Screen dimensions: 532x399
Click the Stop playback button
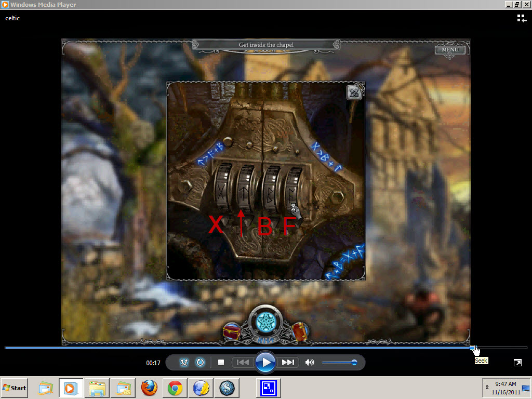(221, 363)
